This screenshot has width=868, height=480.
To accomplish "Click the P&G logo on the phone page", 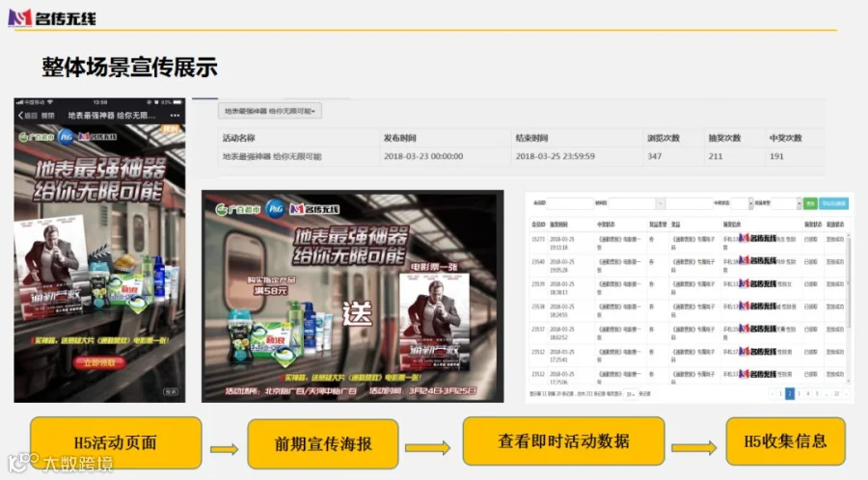I will click(x=66, y=137).
